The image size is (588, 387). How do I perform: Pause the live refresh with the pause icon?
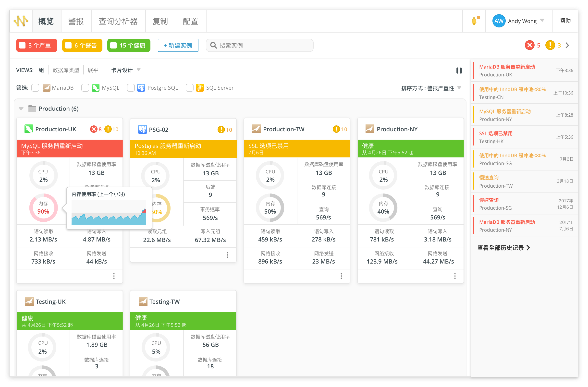tap(459, 71)
